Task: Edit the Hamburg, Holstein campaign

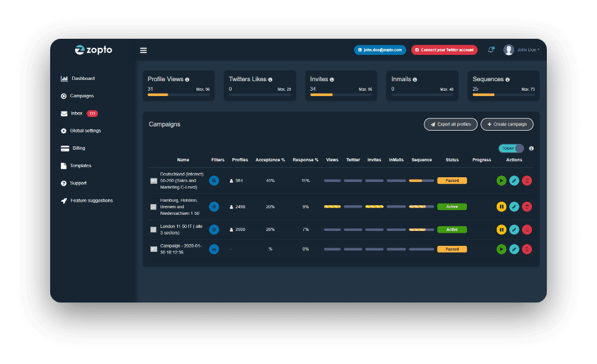Action: 514,206
